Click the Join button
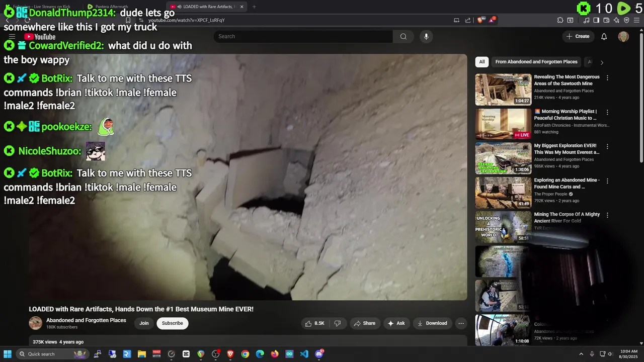644x362 pixels. click(x=144, y=323)
